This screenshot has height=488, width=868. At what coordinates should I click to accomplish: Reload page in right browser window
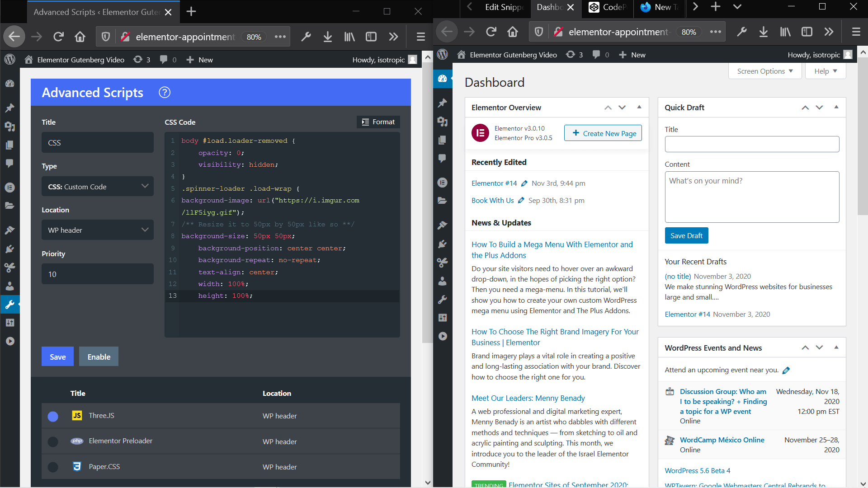[491, 32]
